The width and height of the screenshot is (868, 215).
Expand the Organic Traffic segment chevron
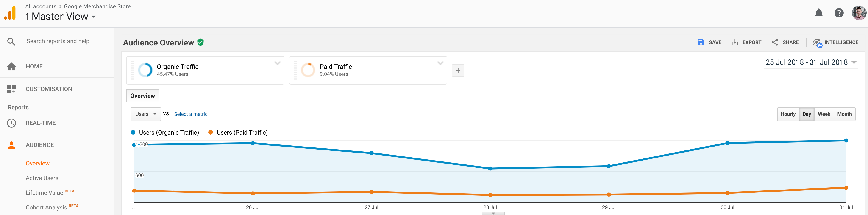tap(277, 63)
